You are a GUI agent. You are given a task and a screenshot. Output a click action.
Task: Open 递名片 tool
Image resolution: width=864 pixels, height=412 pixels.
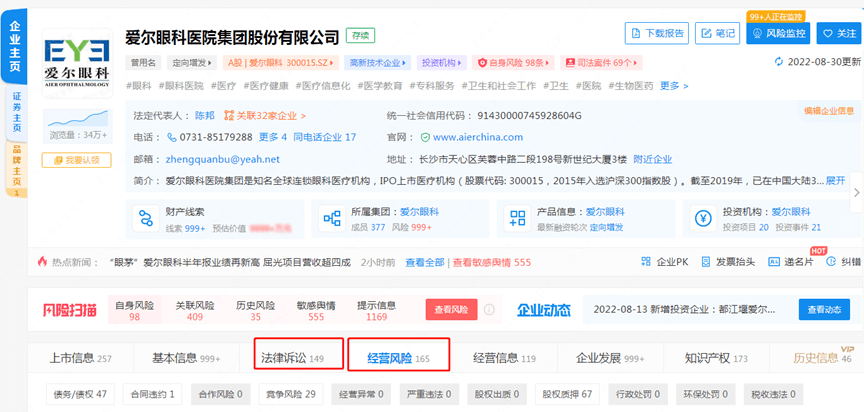[791, 262]
